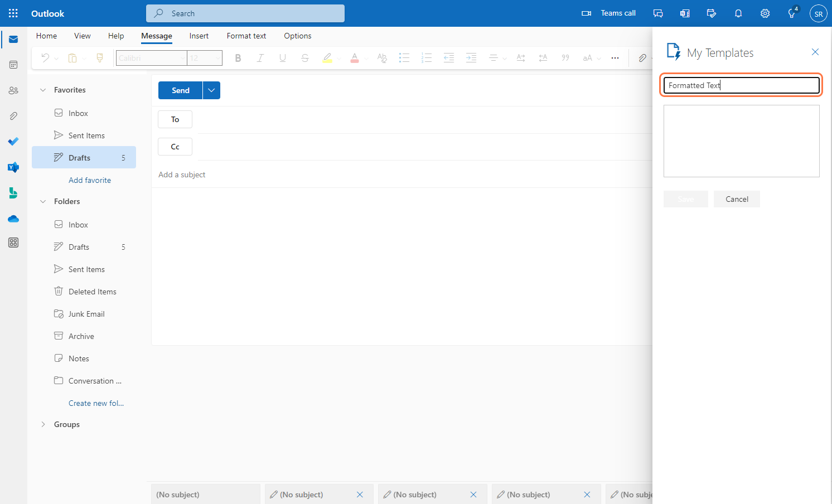832x504 pixels.
Task: Open the Help tab
Action: point(116,36)
